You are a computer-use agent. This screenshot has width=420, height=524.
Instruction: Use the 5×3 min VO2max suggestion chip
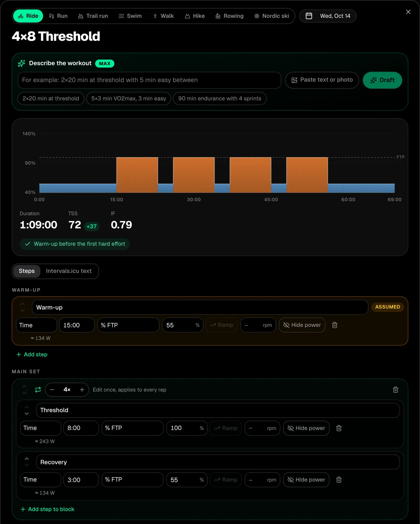pyautogui.click(x=129, y=98)
